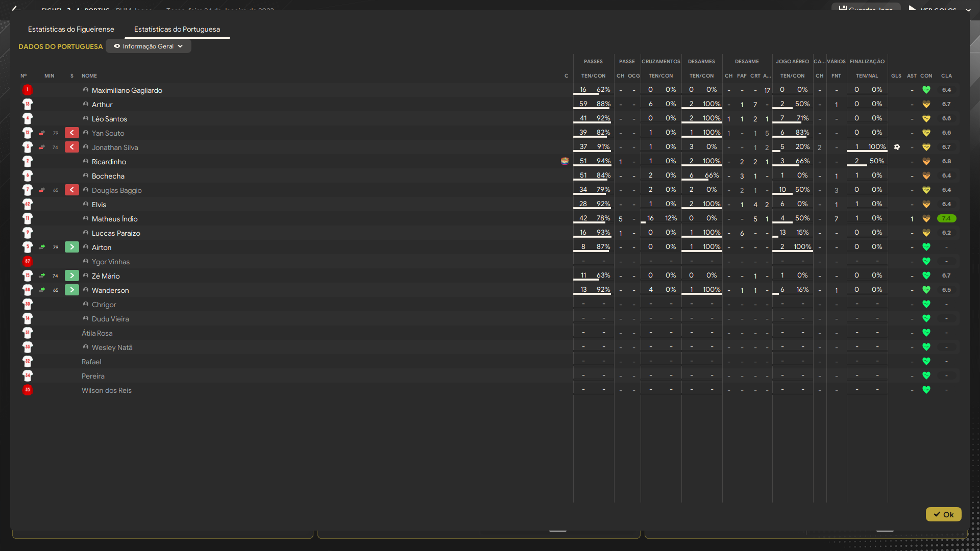Image resolution: width=980 pixels, height=551 pixels.
Task: Click Wanderson's green substituted-on arrow
Action: click(72, 290)
